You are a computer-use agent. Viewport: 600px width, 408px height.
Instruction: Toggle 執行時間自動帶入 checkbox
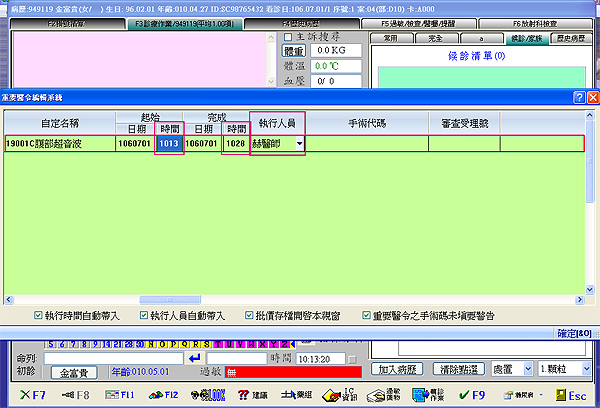pyautogui.click(x=39, y=315)
